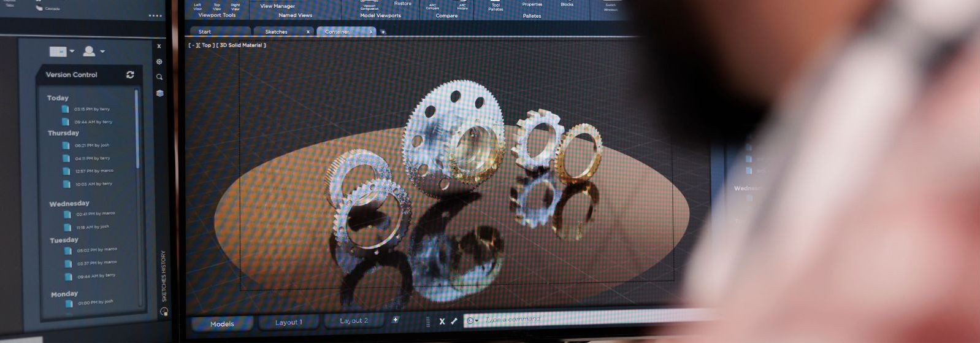This screenshot has width=980, height=343.
Task: Switch to the Layout 2 tab
Action: pos(354,320)
